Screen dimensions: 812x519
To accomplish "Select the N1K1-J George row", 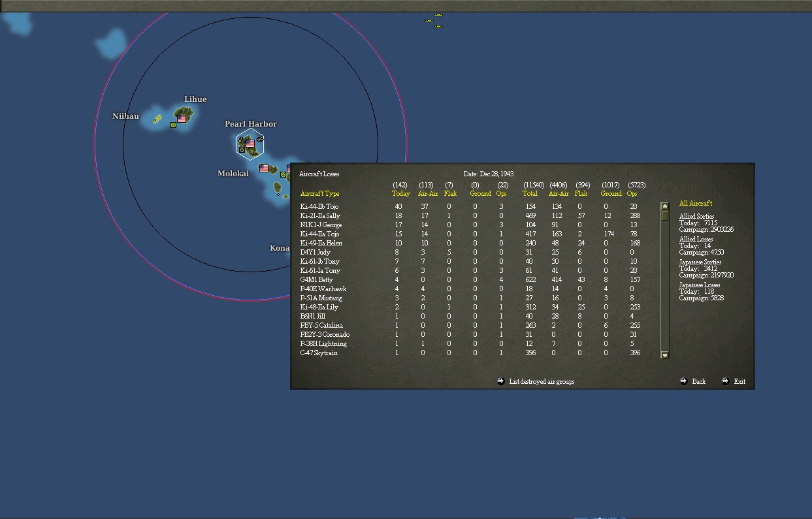I will [470, 225].
